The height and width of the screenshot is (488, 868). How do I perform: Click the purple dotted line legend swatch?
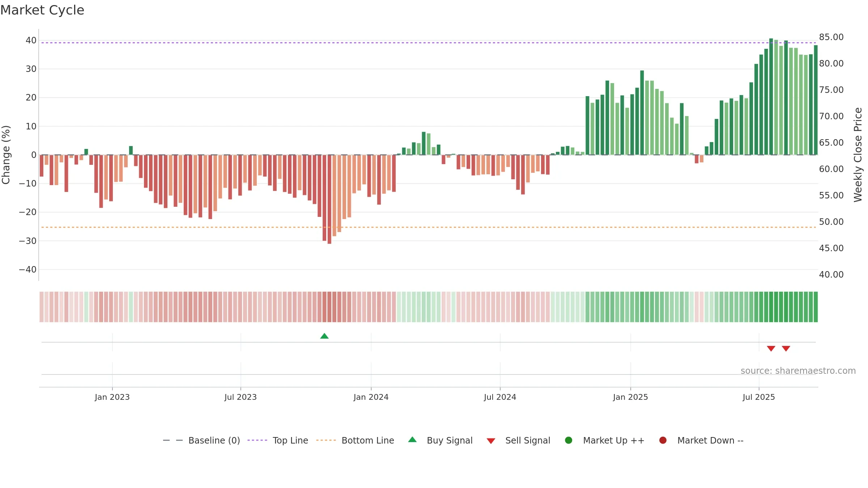[x=257, y=440]
